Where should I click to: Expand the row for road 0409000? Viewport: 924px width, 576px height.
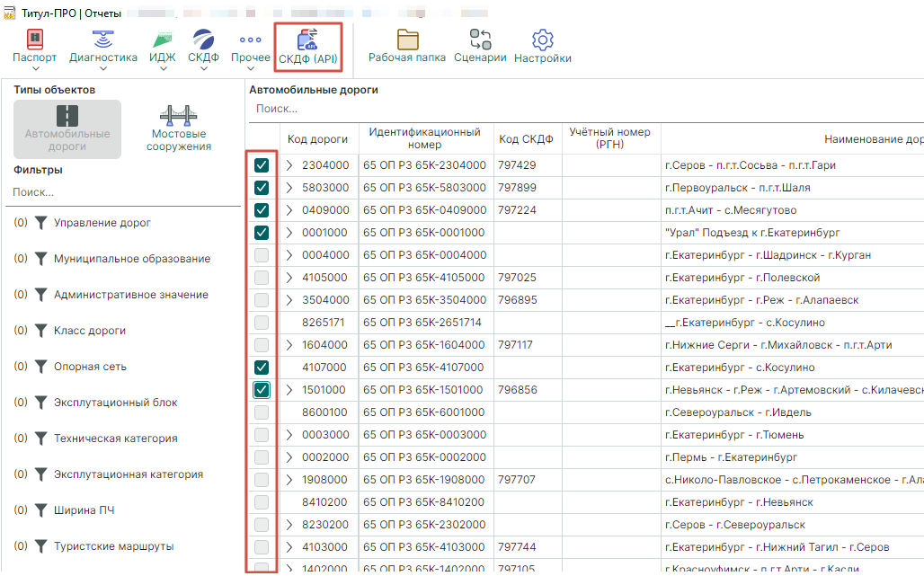coord(289,210)
